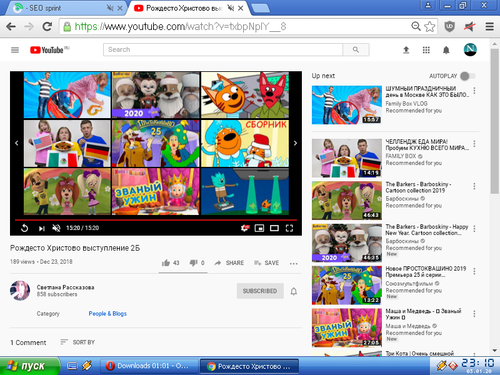500x375 pixels.
Task: Unmute the video player volume
Action: [x=56, y=228]
